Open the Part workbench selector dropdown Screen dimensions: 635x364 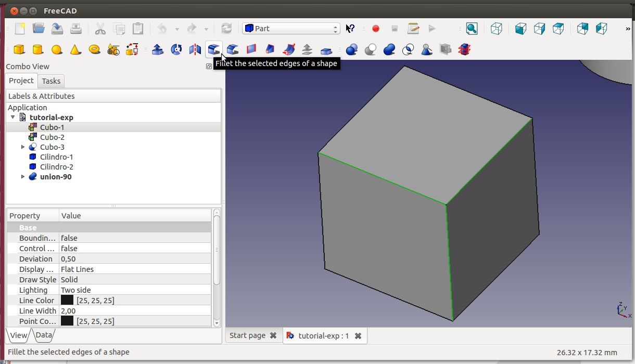[x=291, y=29]
